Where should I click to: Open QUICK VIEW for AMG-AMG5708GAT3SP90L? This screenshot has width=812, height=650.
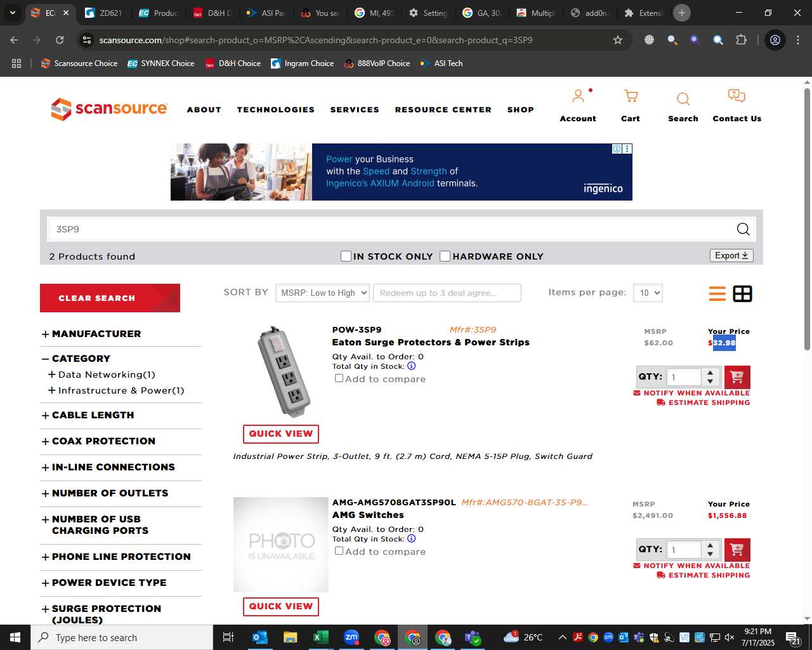(280, 606)
